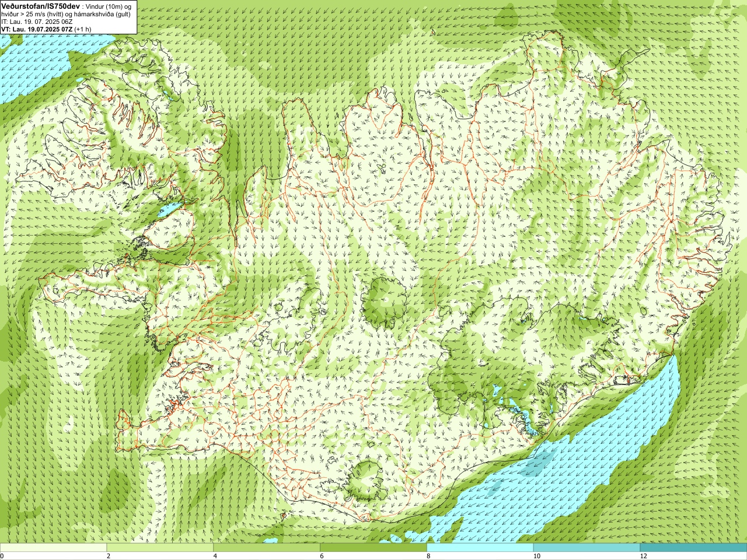
Task: Select the light green 2–4 colorbar segment
Action: coord(160,548)
